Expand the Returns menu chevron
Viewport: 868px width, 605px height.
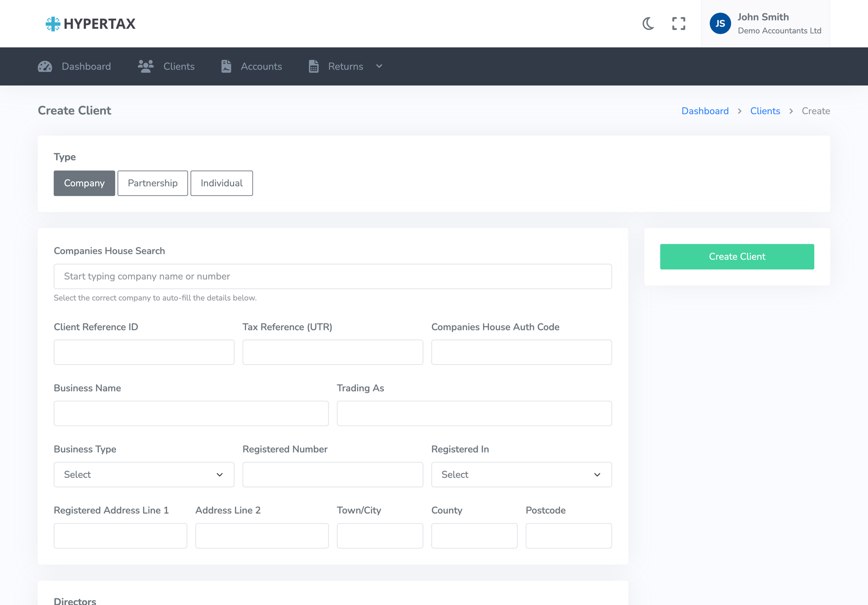tap(379, 66)
